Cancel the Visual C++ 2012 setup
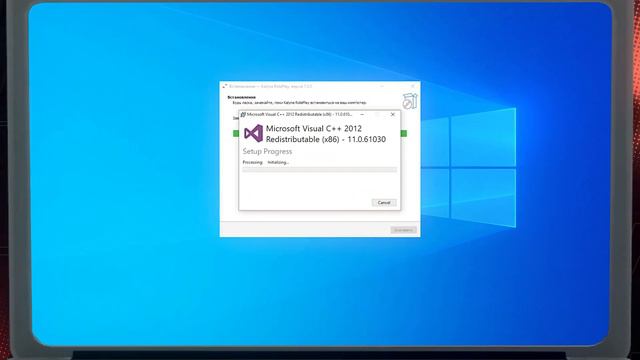Image resolution: width=640 pixels, height=360 pixels. [x=384, y=202]
